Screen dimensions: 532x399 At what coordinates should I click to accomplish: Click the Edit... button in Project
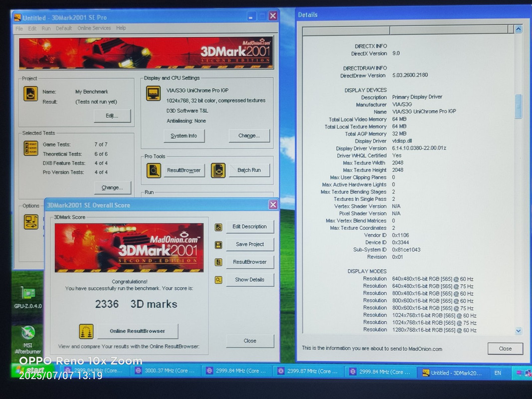(112, 116)
